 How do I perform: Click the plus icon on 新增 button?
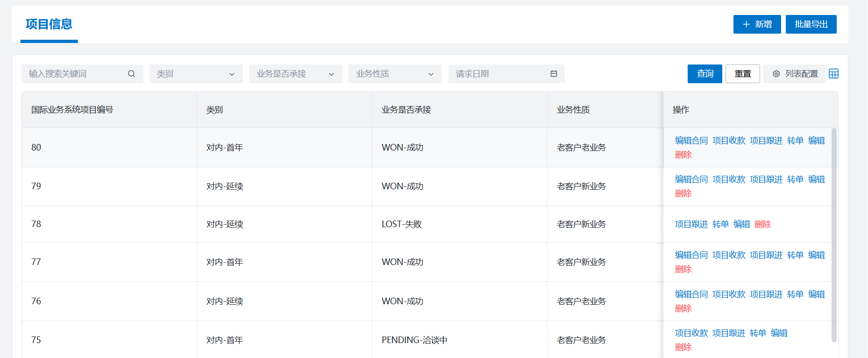746,24
